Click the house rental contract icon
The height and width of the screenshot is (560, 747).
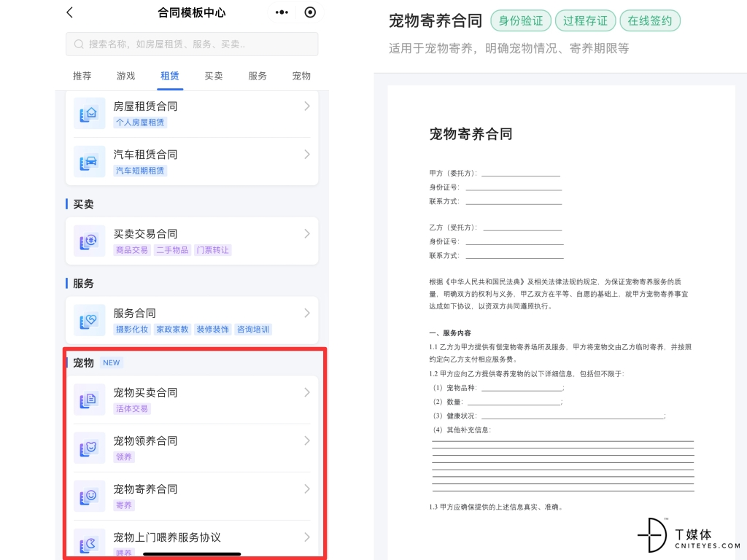pos(89,114)
